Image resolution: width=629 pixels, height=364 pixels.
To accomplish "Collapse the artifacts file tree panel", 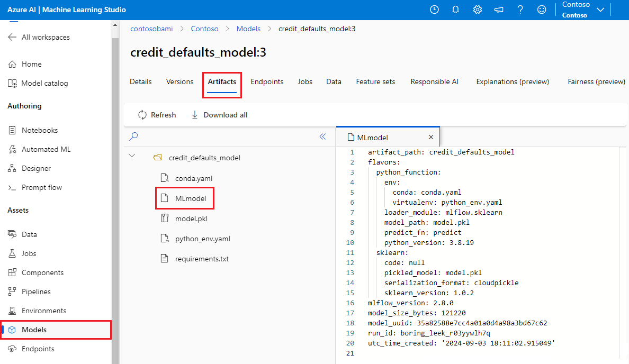I will [x=322, y=136].
